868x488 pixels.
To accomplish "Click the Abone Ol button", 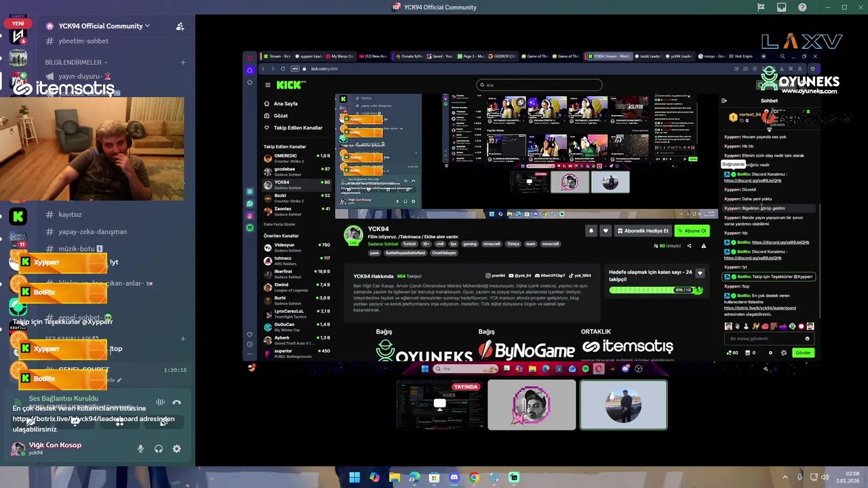I will [692, 230].
